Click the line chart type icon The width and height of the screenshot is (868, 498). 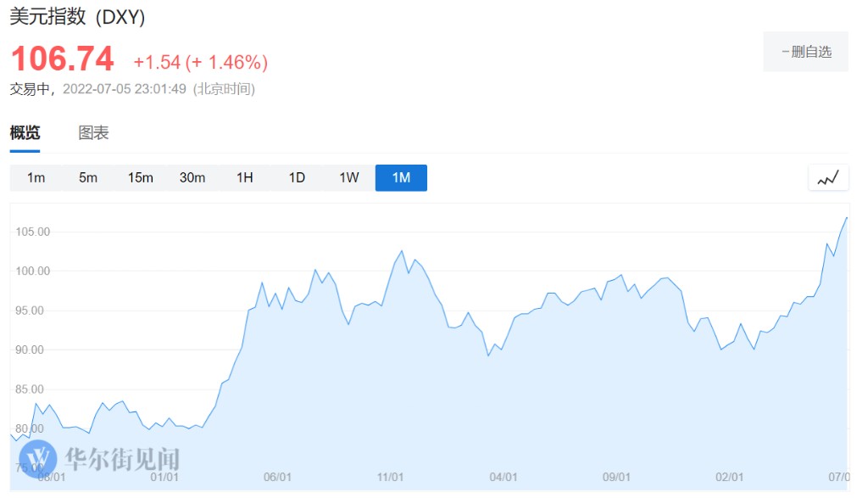point(828,178)
